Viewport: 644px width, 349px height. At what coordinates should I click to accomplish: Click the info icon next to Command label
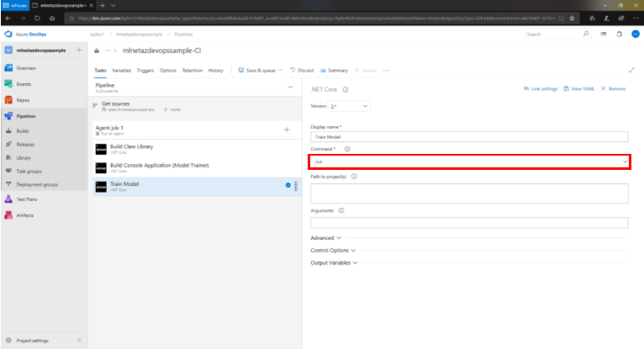click(347, 149)
